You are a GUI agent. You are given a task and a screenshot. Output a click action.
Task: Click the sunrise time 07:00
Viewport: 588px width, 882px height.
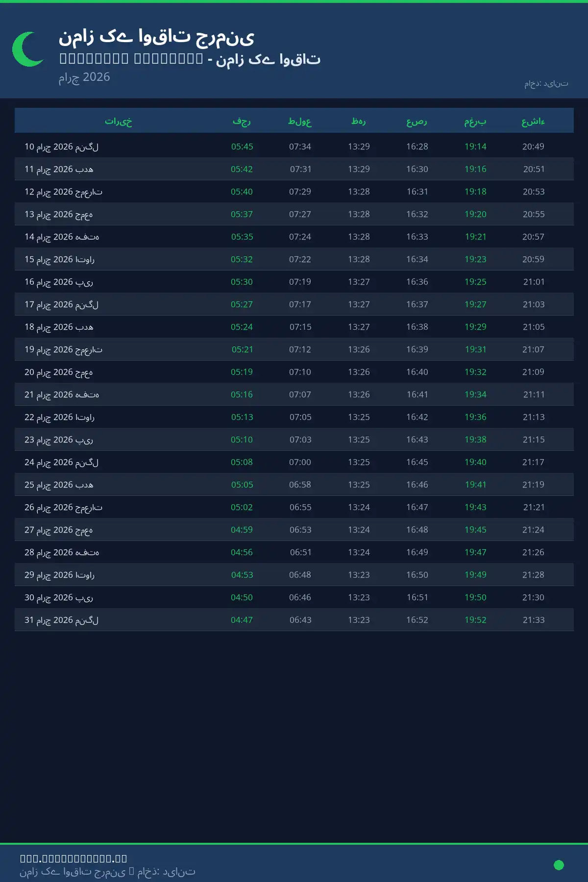300,462
